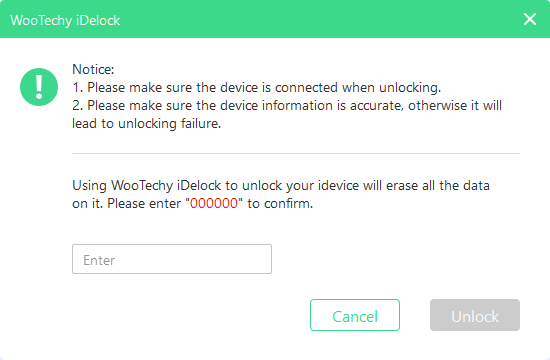Click the green exclamation notice icon
The width and height of the screenshot is (550, 360).
[x=39, y=87]
